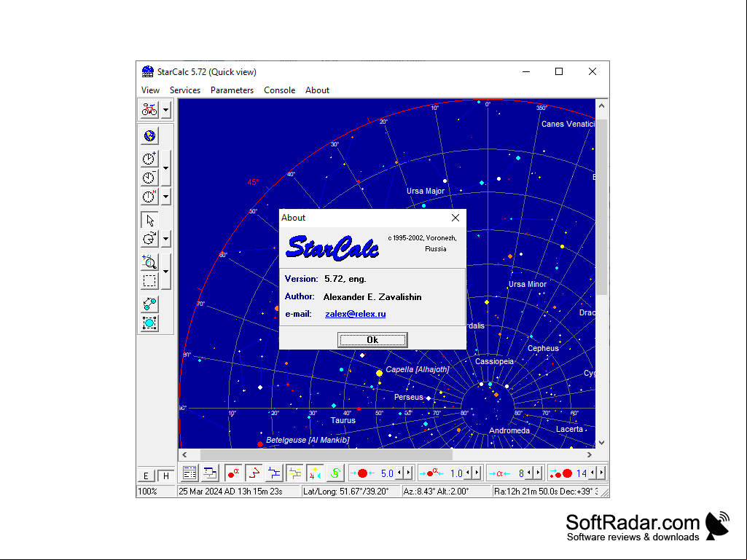Increase the alpha value 8
Screen dimensions: 747x560
tap(539, 473)
